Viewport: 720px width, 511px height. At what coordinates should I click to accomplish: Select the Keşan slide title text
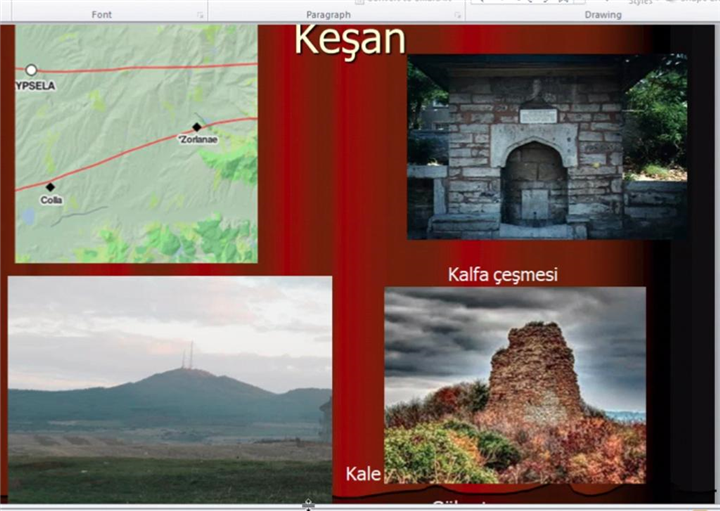click(350, 40)
